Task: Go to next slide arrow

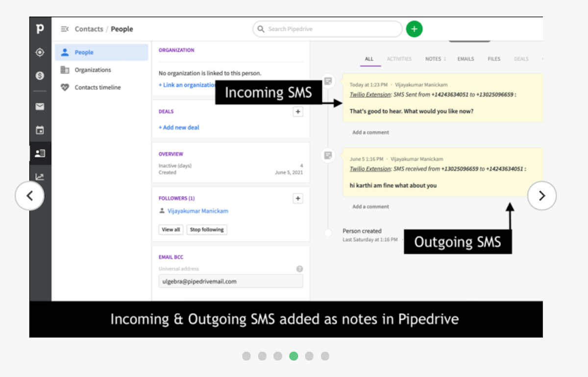Action: point(542,196)
